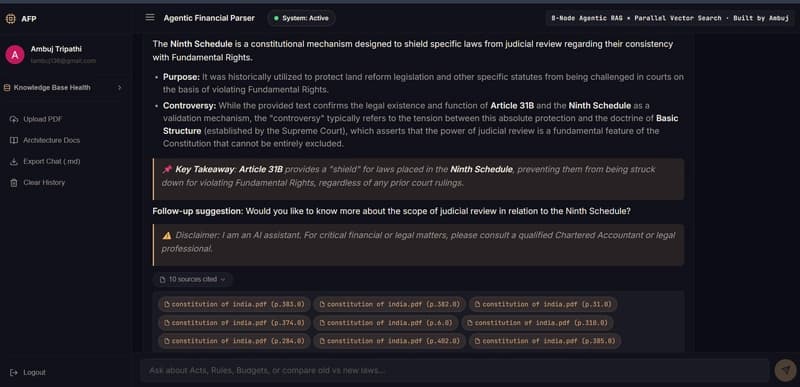Send the message with paper-plane button
Viewport: 800px width, 387px height.
[785, 370]
